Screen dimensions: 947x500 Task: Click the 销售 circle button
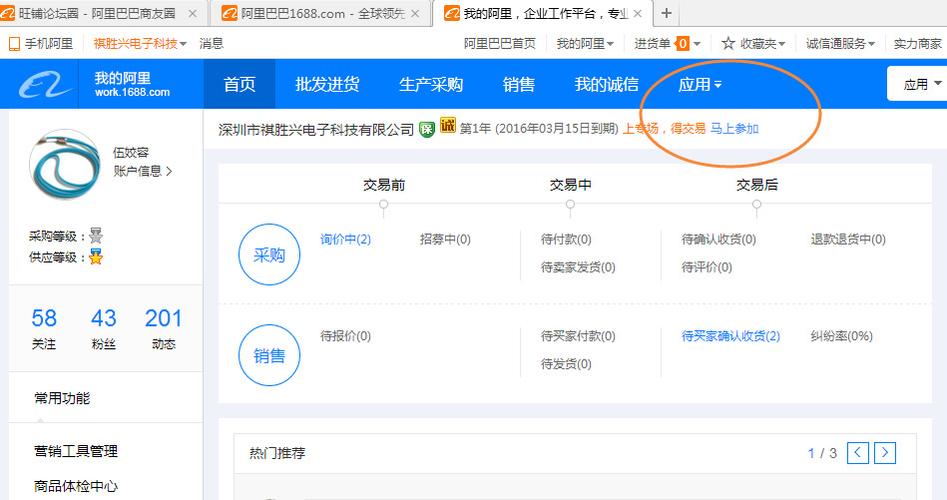coord(269,356)
